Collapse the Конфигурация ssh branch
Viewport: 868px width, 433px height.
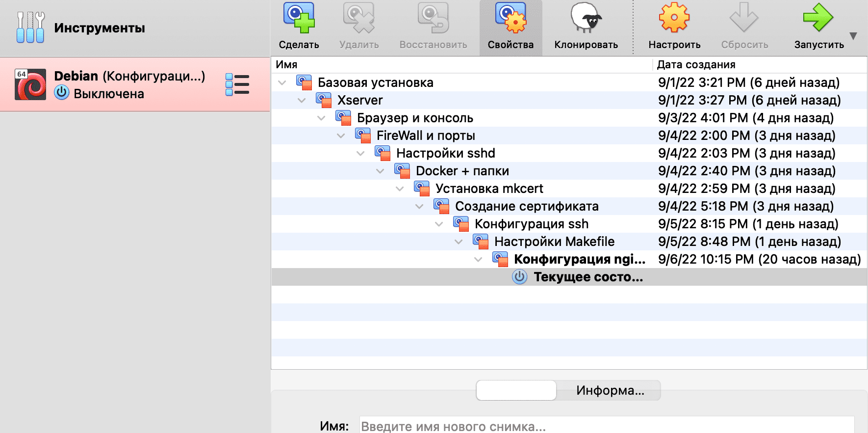[x=439, y=224]
